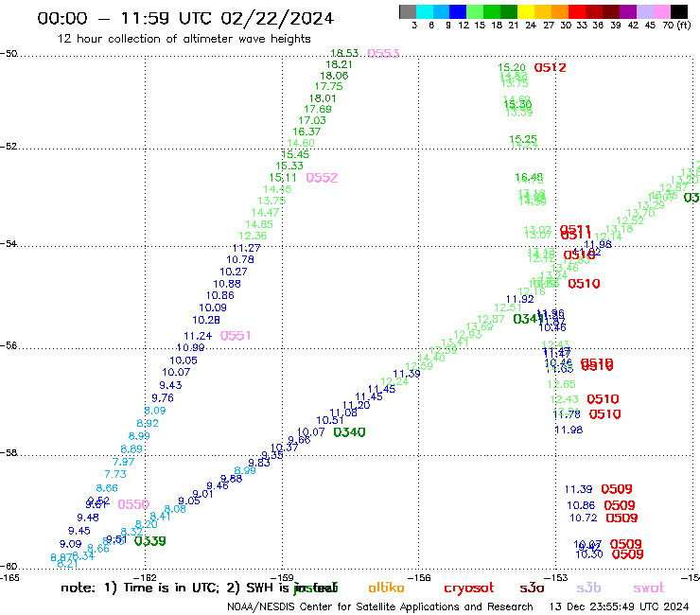Image resolution: width=700 pixels, height=615 pixels.
Task: Click the pink 0552 time label
Action: (322, 178)
